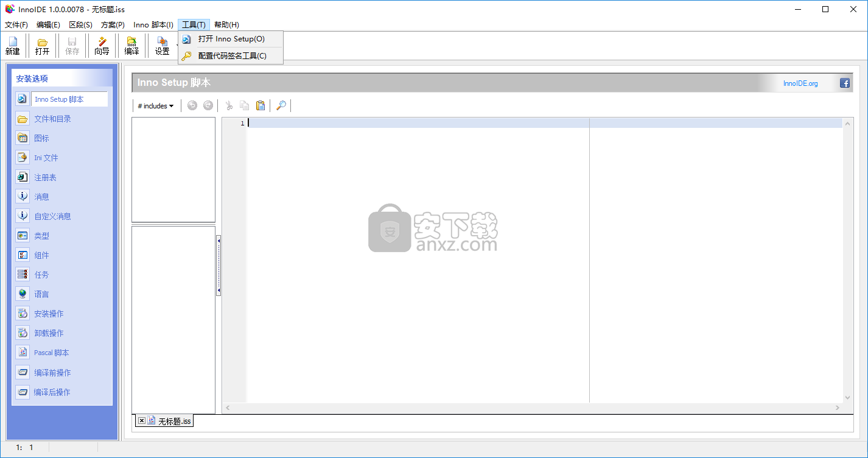Viewport: 868px width, 458px height.
Task: Click the copy icon in editor toolbar
Action: (245, 105)
